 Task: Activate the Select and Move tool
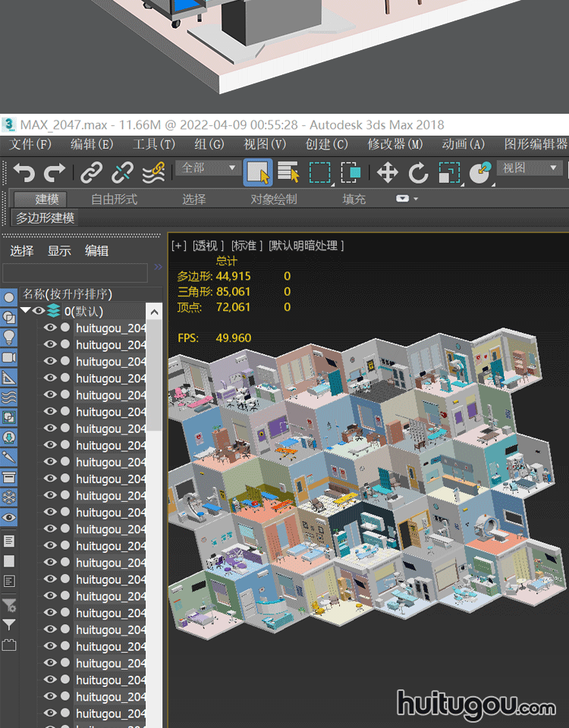(x=388, y=173)
